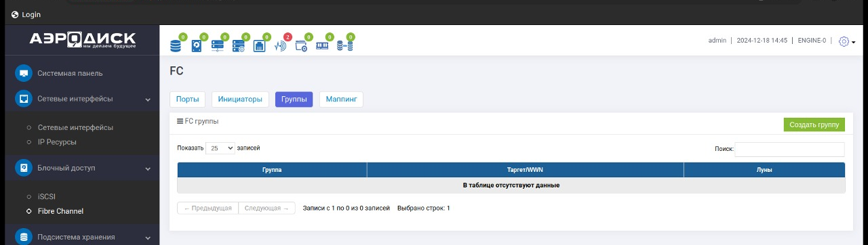Click the admin username text
Image resolution: width=868 pixels, height=245 pixels.
717,41
